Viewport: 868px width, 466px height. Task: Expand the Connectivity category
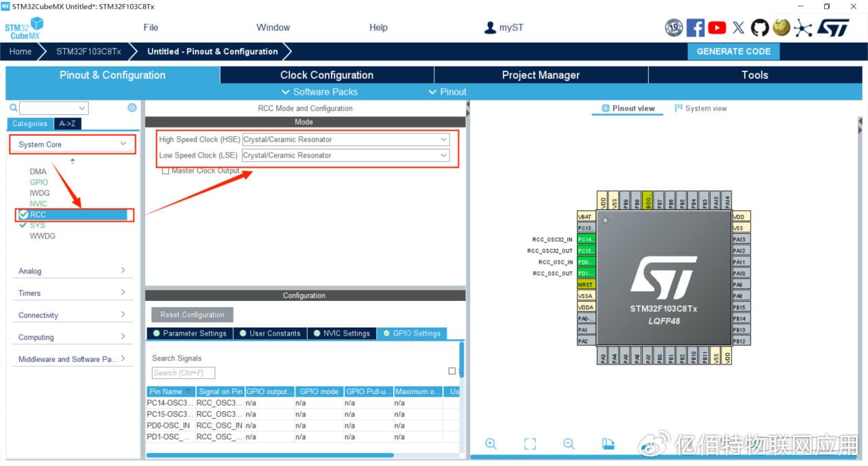click(72, 315)
